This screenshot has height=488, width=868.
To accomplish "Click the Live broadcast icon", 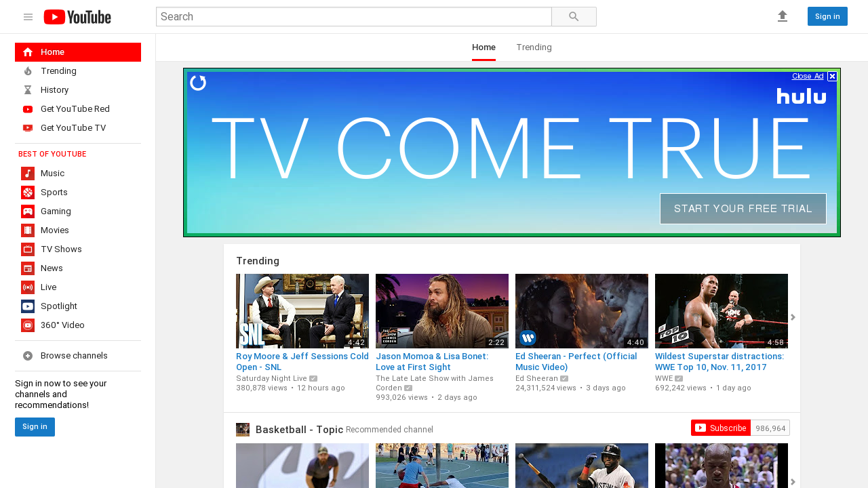I will (28, 287).
